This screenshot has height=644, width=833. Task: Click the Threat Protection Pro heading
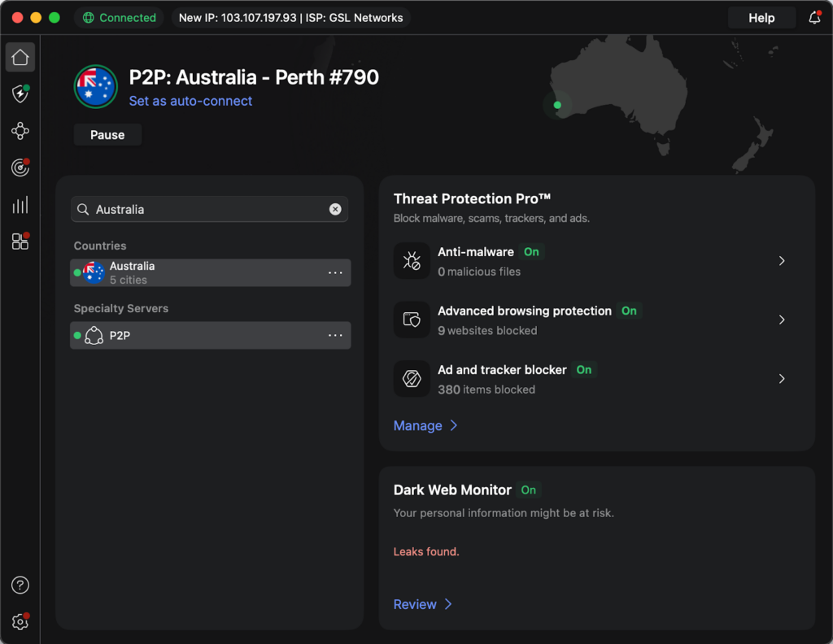[472, 198]
